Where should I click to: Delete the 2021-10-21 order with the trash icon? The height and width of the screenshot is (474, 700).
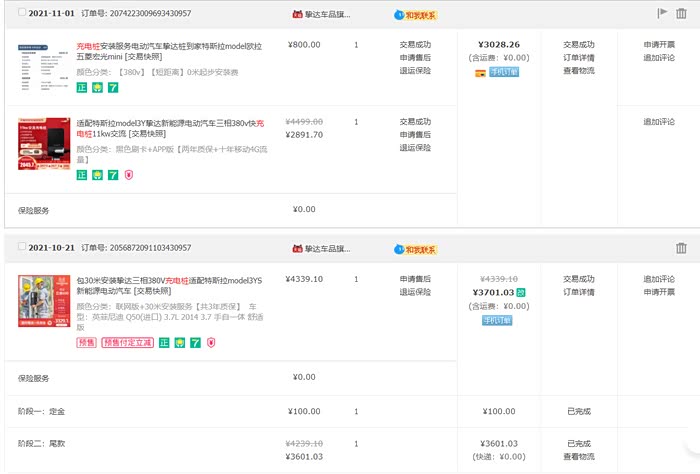(x=681, y=248)
